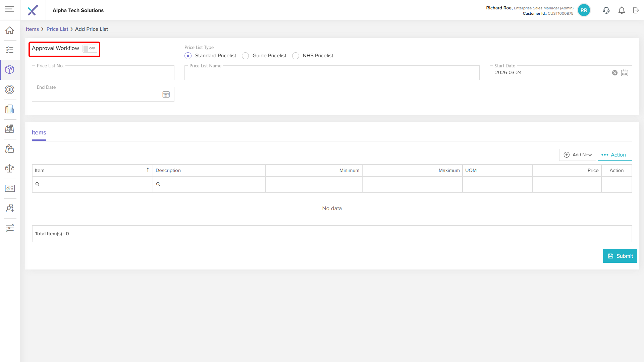Select NHS Pricelist radio option
The width and height of the screenshot is (644, 362).
tap(296, 56)
